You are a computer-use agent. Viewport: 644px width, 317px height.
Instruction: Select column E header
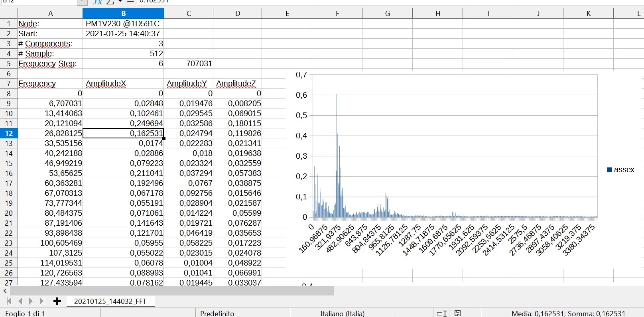(287, 14)
